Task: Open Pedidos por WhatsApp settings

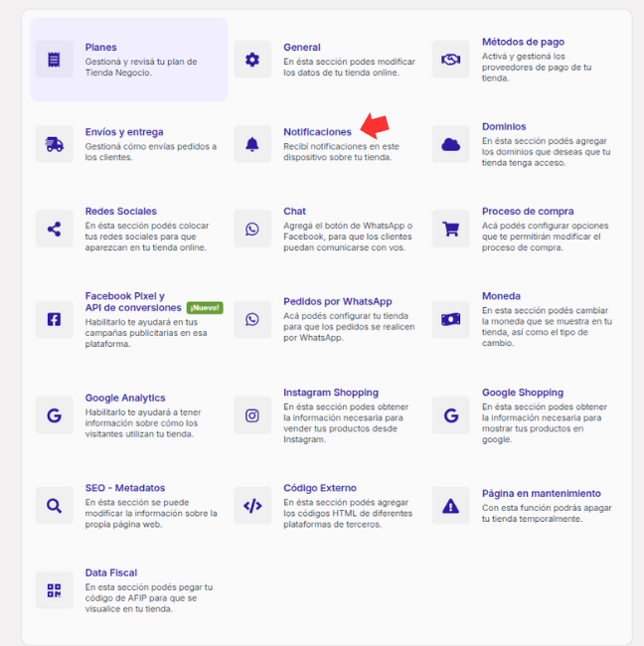Action: (338, 301)
